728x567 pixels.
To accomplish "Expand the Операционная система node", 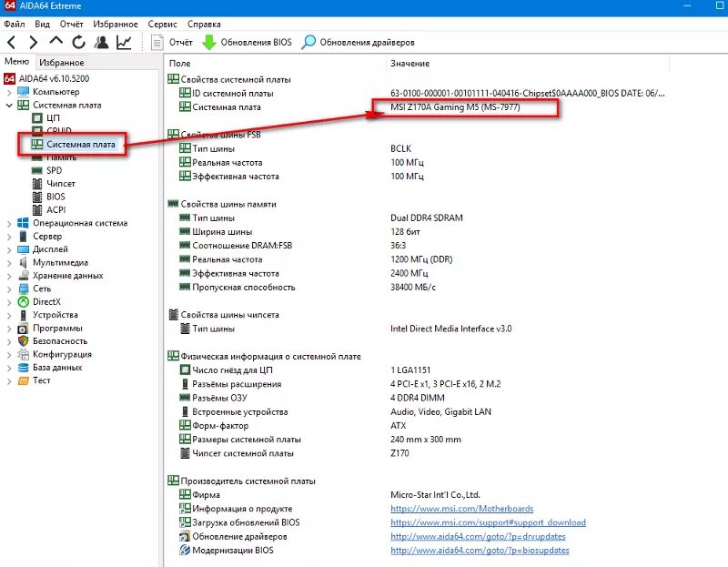I will pos(9,223).
